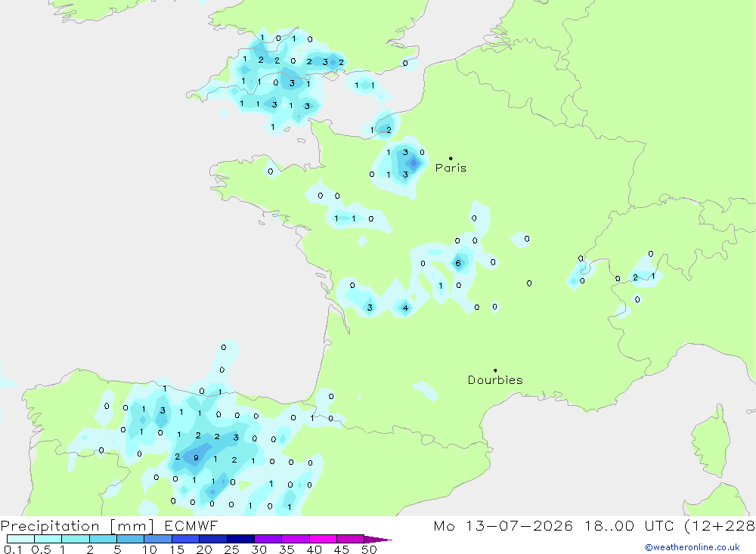Click the Paris city label
This screenshot has width=756, height=554.
click(451, 168)
